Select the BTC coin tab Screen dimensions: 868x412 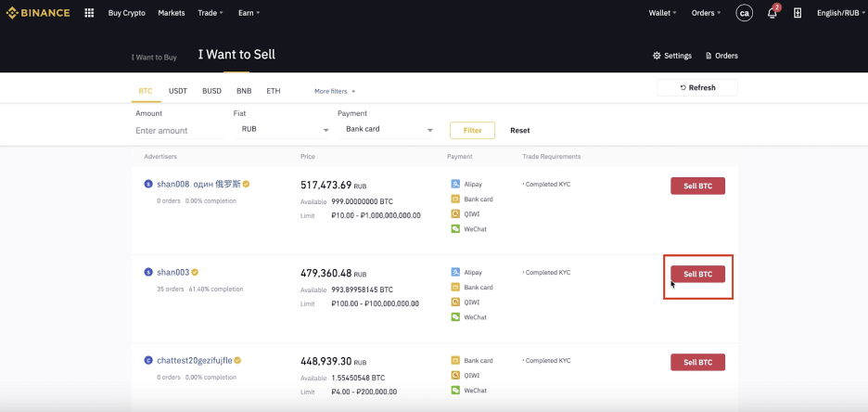pyautogui.click(x=146, y=91)
